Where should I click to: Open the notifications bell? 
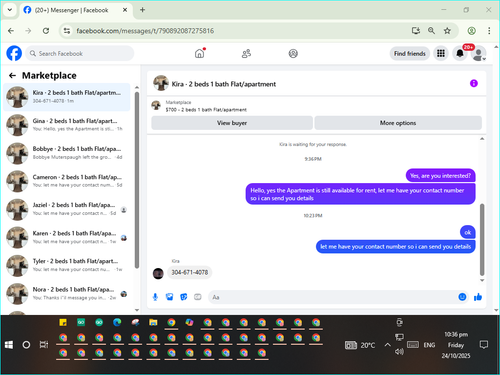[460, 53]
